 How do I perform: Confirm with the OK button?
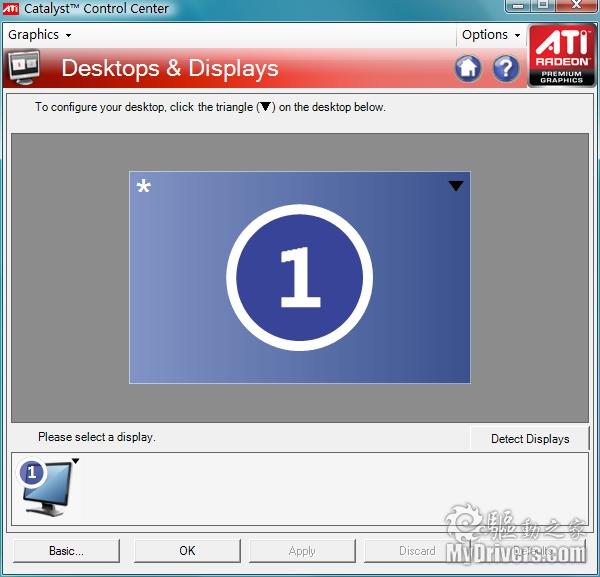pyautogui.click(x=187, y=551)
